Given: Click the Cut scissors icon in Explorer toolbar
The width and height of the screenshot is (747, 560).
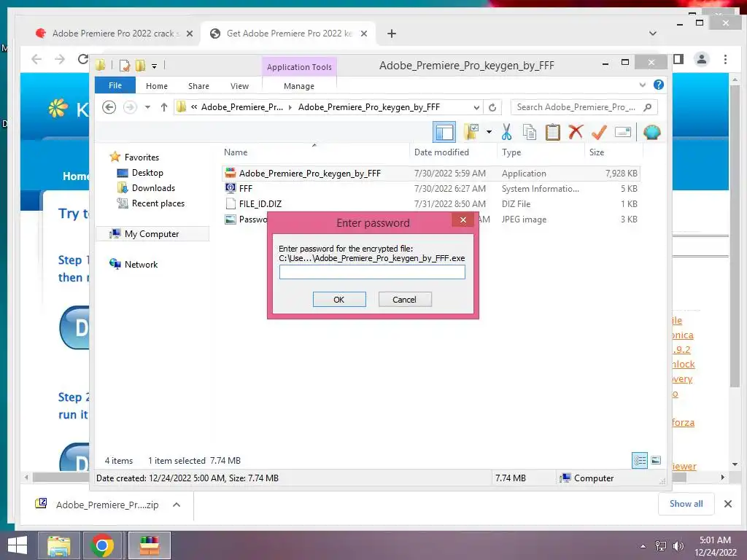Looking at the screenshot, I should 506,132.
